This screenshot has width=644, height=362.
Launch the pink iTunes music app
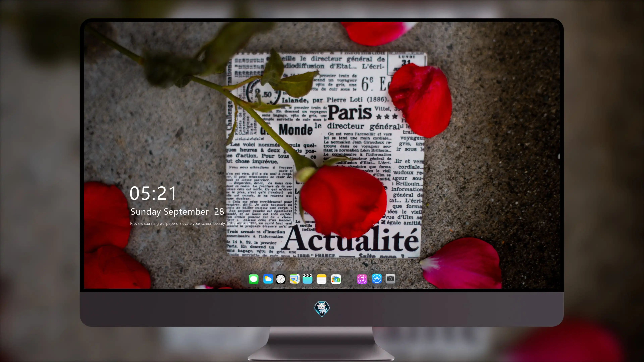coord(362,279)
